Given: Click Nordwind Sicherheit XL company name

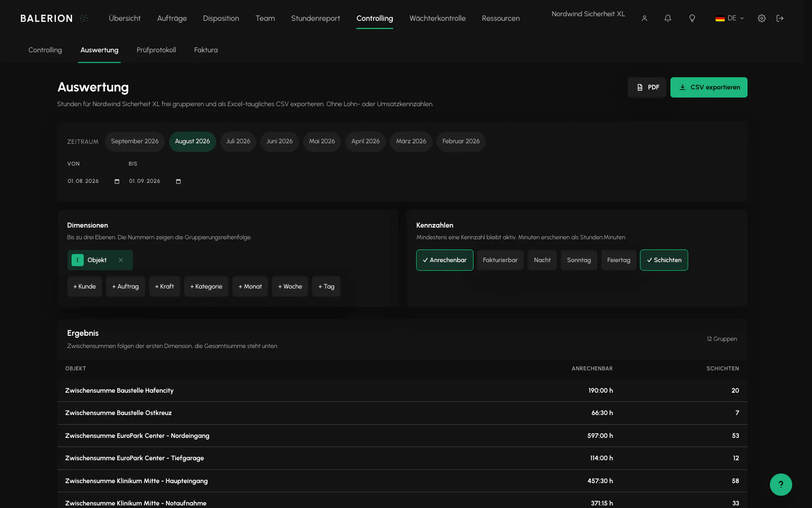Looking at the screenshot, I should 588,14.
